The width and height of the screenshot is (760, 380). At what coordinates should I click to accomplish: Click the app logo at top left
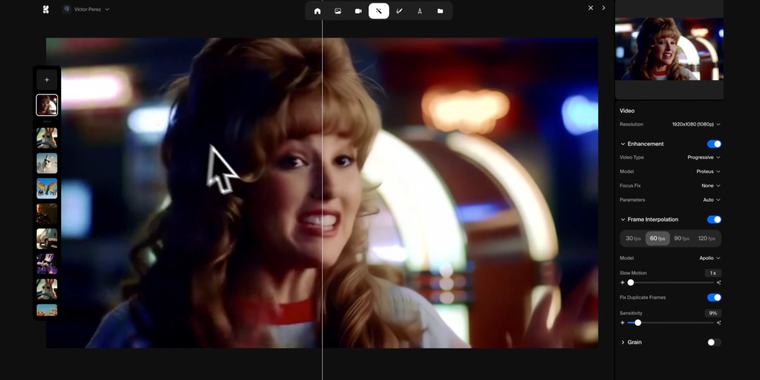click(46, 9)
